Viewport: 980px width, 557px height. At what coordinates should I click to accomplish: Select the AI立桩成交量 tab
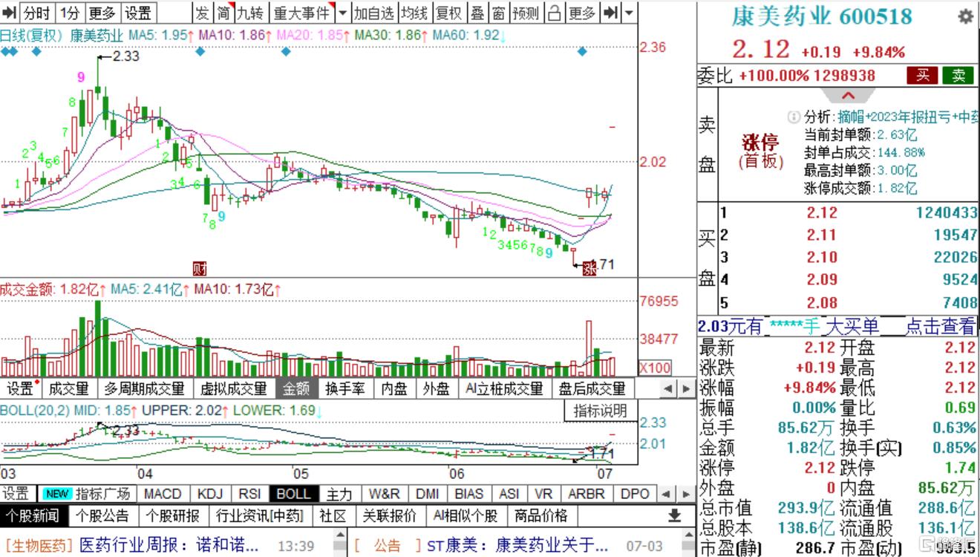(503, 388)
